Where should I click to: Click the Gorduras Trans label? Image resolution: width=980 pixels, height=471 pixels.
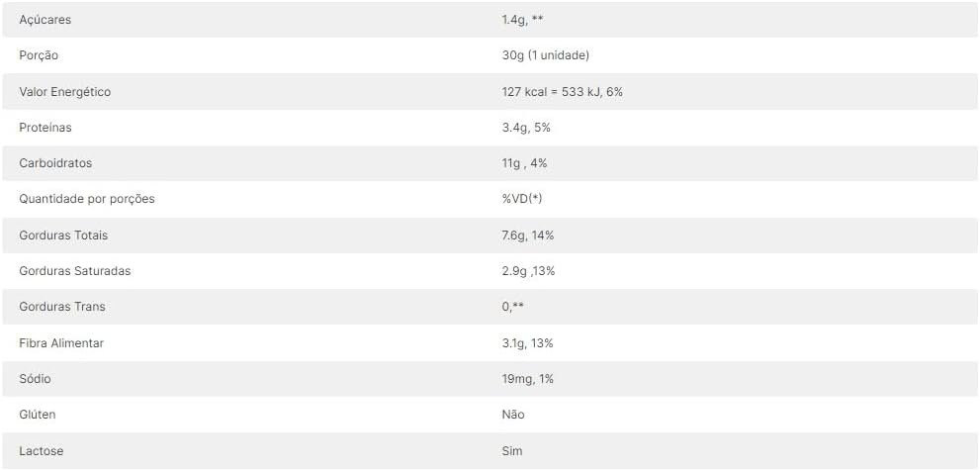tap(62, 307)
